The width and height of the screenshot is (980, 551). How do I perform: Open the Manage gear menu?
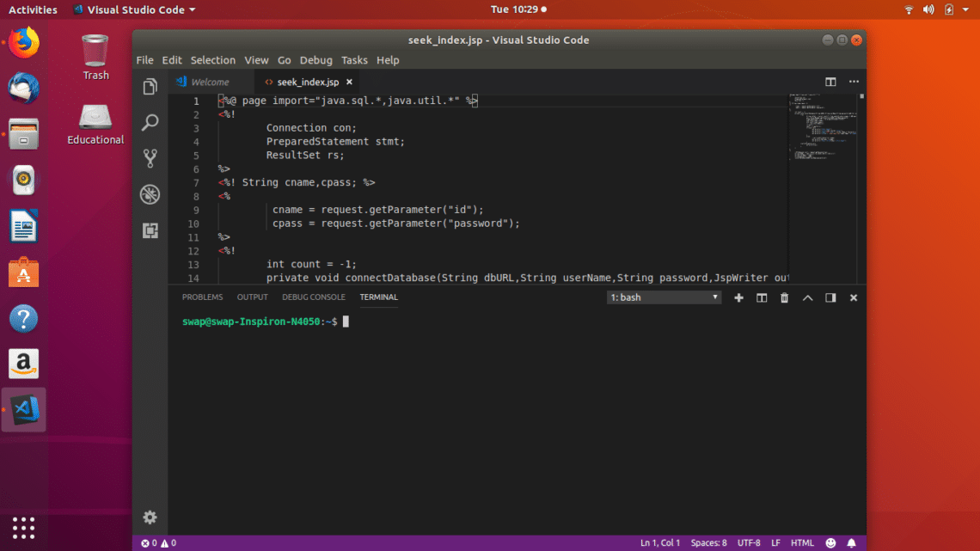click(150, 517)
